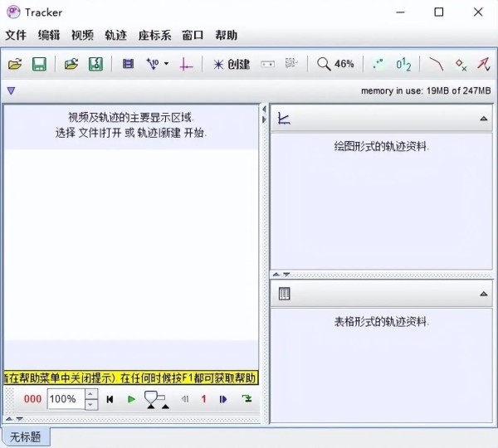Click up arrow on plot-table divider

coord(276,275)
